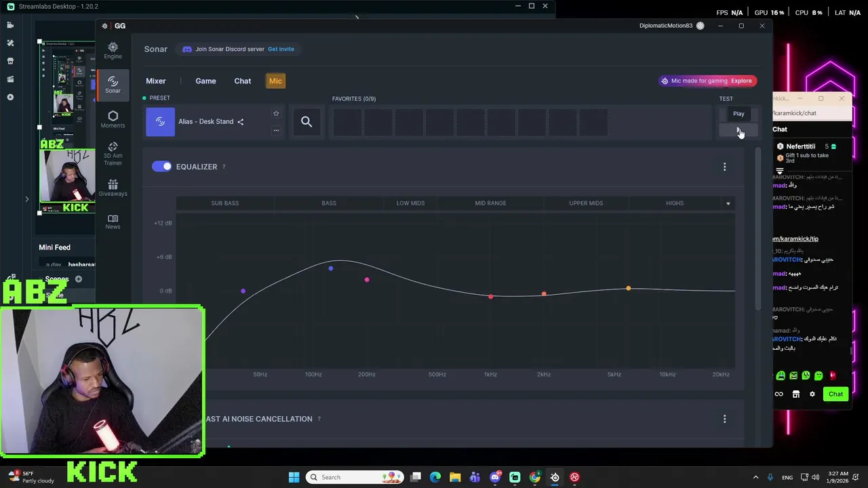Open Streamlabs app store icon
The height and width of the screenshot is (488, 868).
coord(10,61)
